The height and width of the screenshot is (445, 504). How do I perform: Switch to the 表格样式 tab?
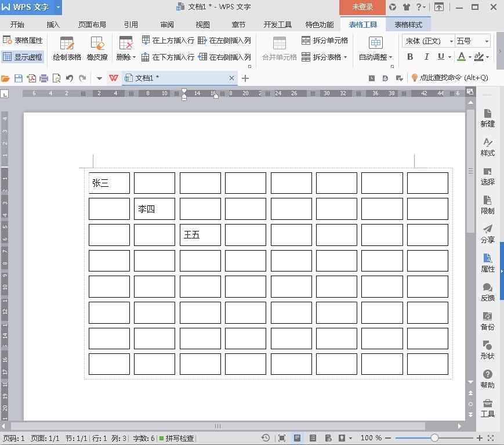pyautogui.click(x=408, y=24)
